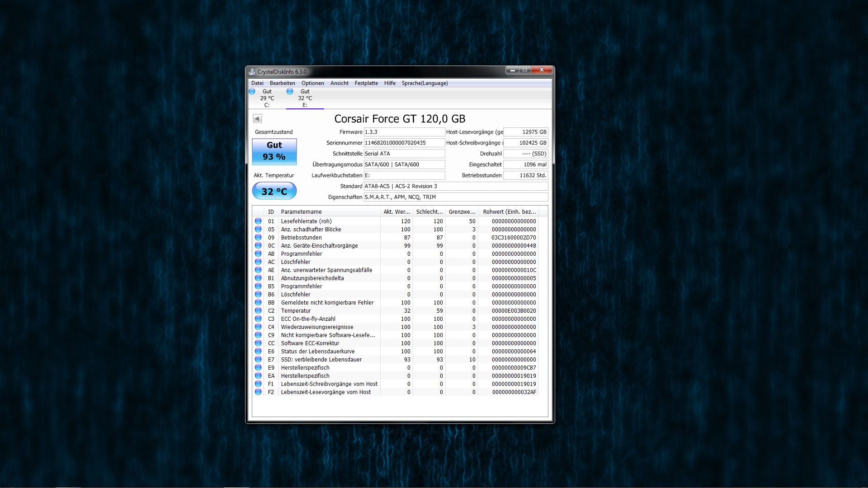Viewport: 868px width, 488px height.
Task: Click the 32 °C temperature button
Action: pos(274,191)
